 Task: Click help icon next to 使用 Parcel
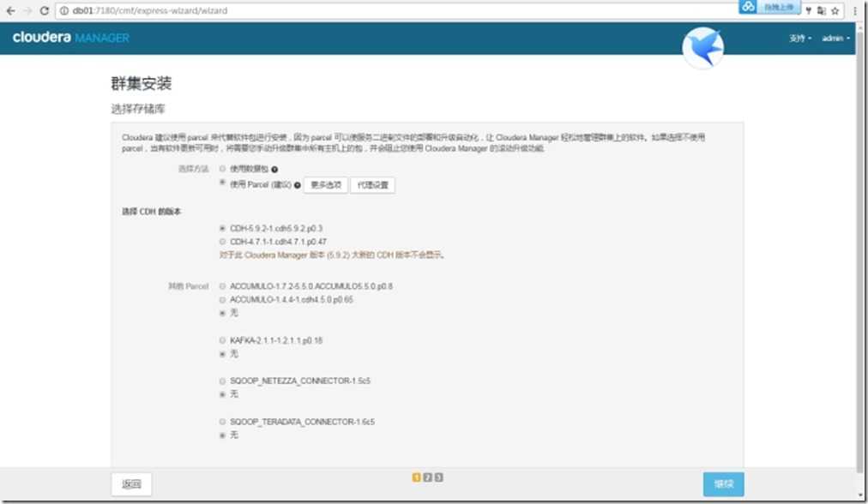click(298, 185)
